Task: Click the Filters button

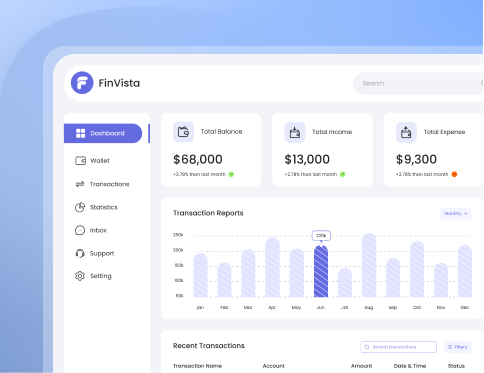Action: [x=457, y=347]
